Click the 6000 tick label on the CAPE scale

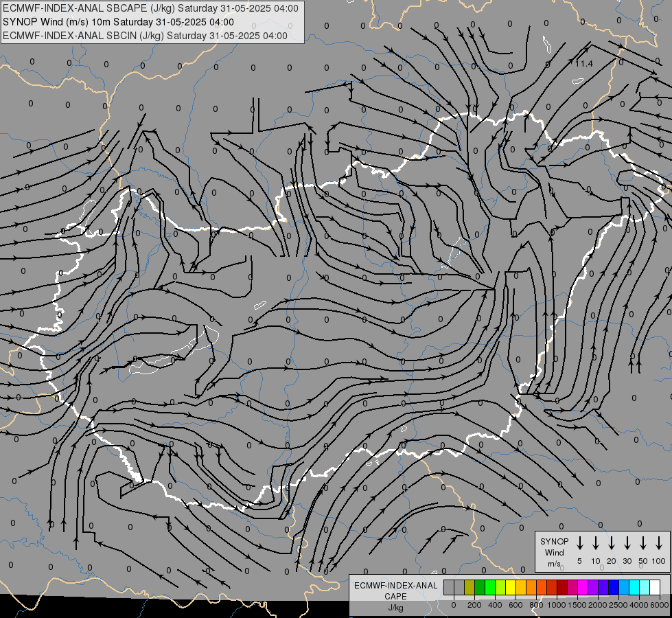pyautogui.click(x=660, y=605)
